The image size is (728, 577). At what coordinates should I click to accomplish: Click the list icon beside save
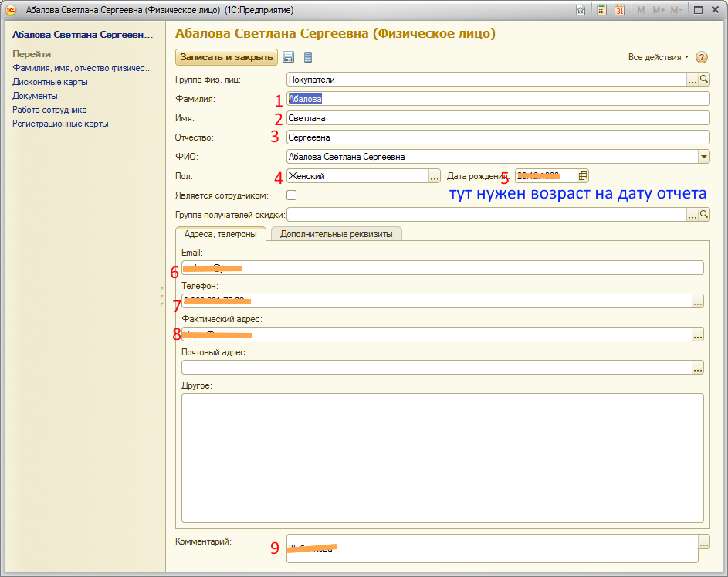click(x=308, y=57)
